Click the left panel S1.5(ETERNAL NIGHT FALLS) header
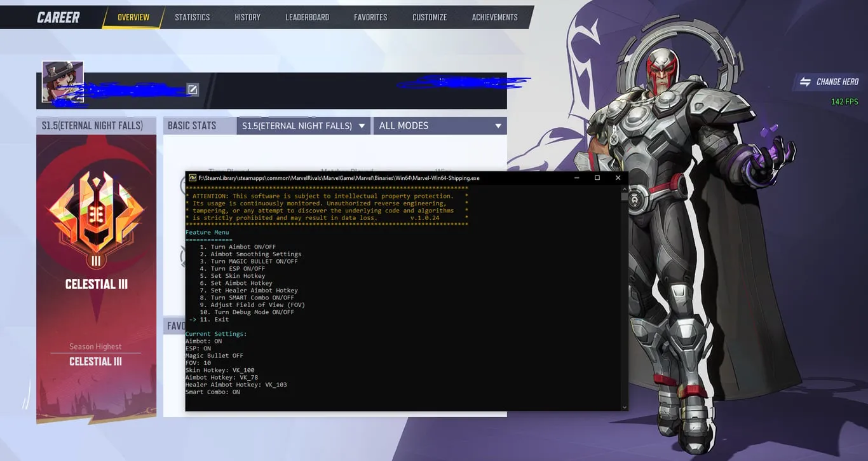 96,126
